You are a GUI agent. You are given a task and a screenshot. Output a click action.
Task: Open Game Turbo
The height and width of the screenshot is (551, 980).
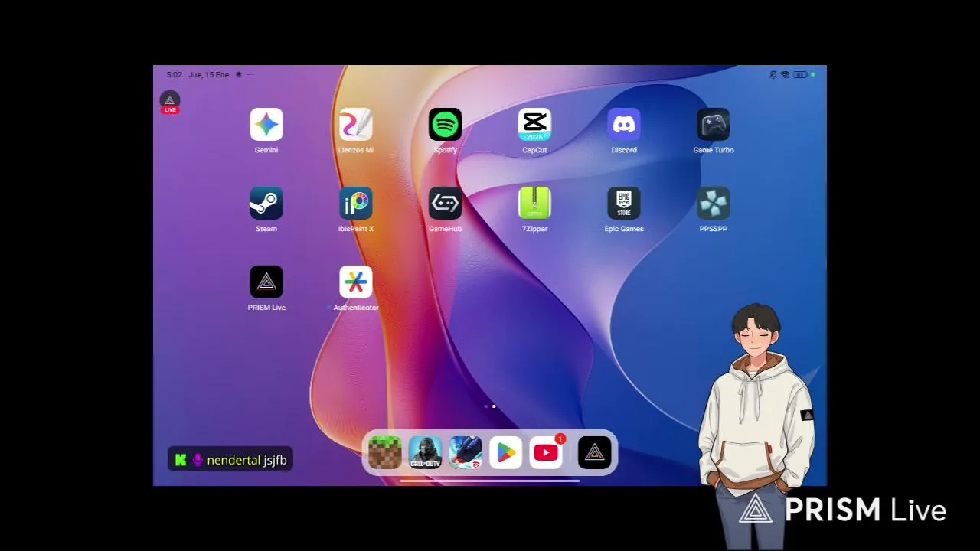714,125
